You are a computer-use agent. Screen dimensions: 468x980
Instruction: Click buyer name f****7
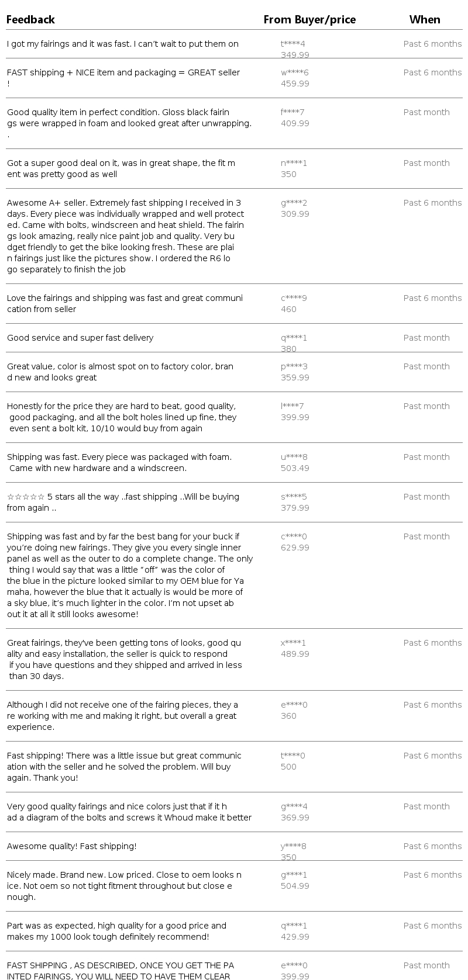click(x=292, y=112)
